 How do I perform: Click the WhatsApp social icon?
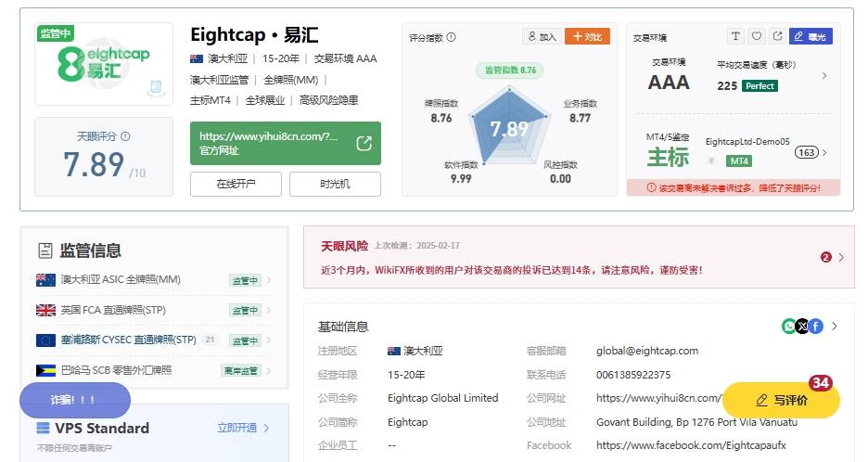(789, 327)
